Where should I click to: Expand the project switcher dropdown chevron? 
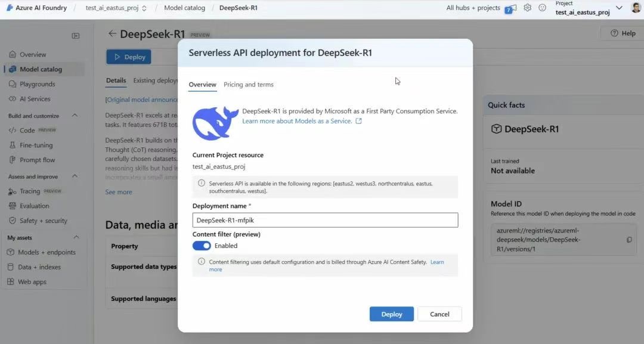point(618,8)
